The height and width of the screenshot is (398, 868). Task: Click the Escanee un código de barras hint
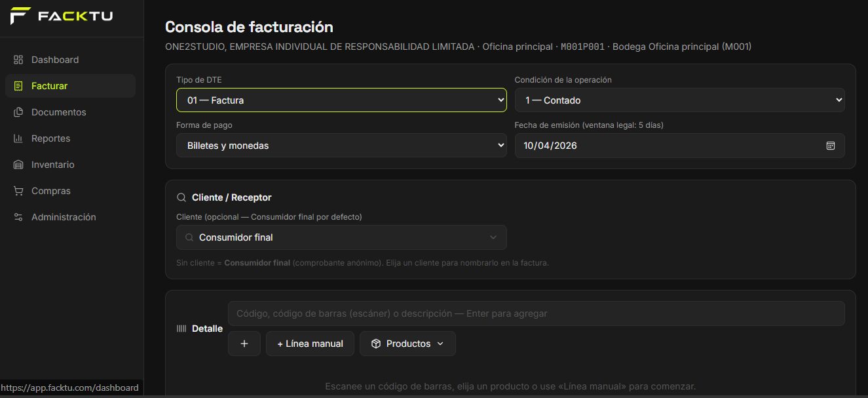(x=510, y=386)
